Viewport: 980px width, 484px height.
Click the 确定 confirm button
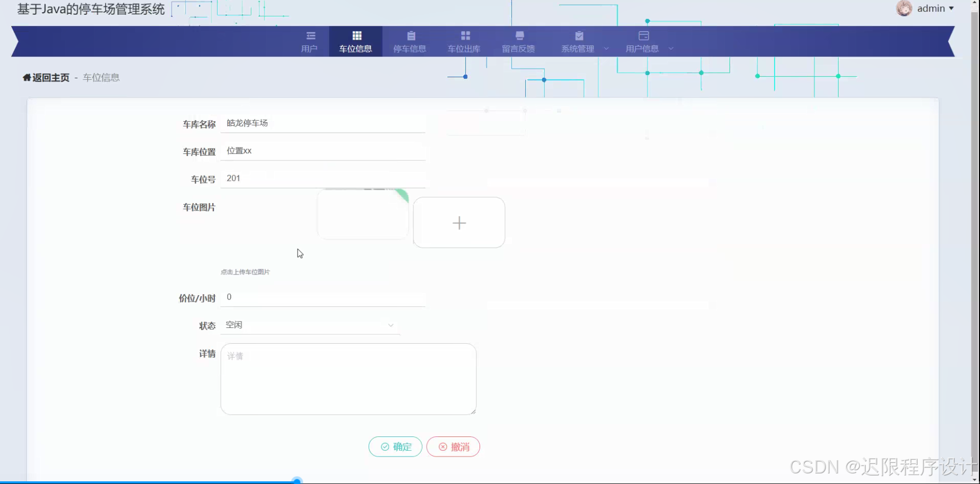point(395,446)
